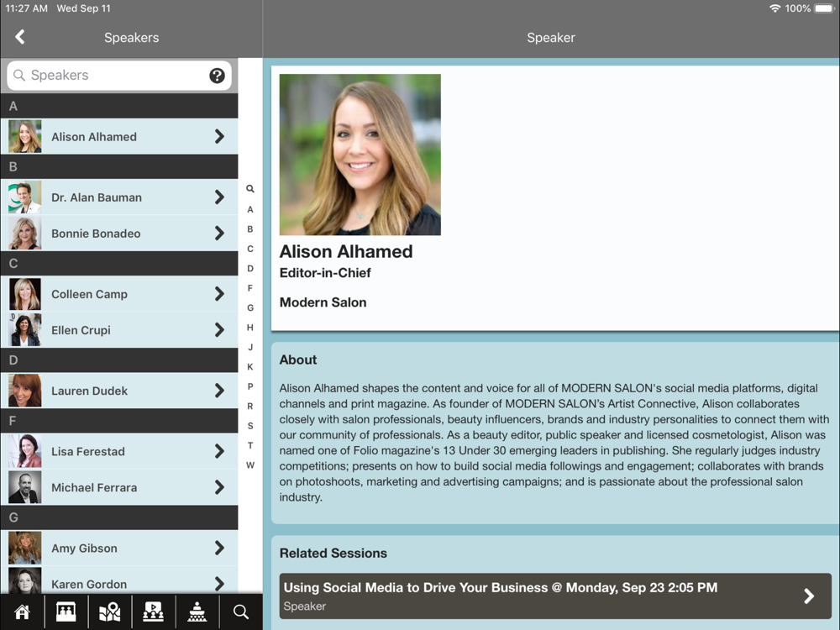The image size is (840, 630).
Task: Jump to letter R in index
Action: coord(250,406)
